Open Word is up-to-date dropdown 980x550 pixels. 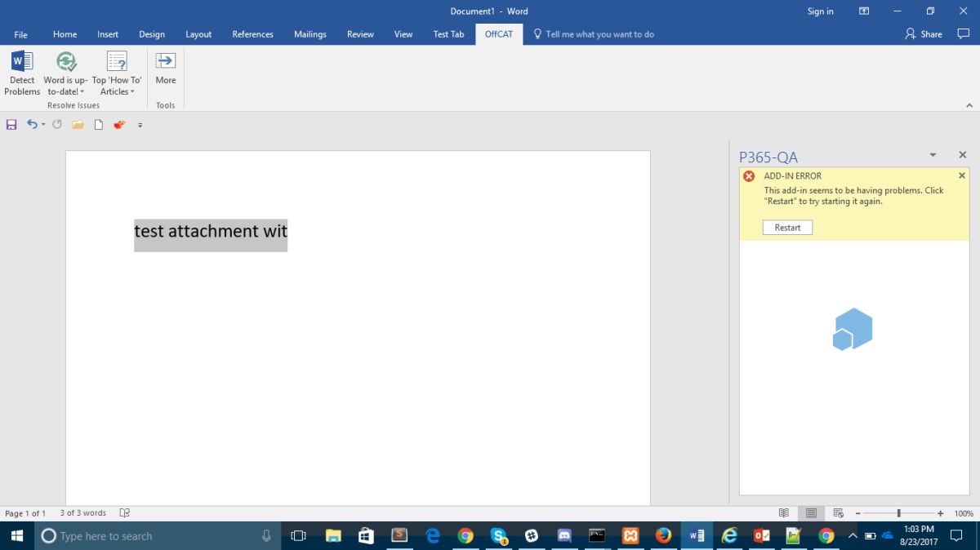[x=65, y=73]
